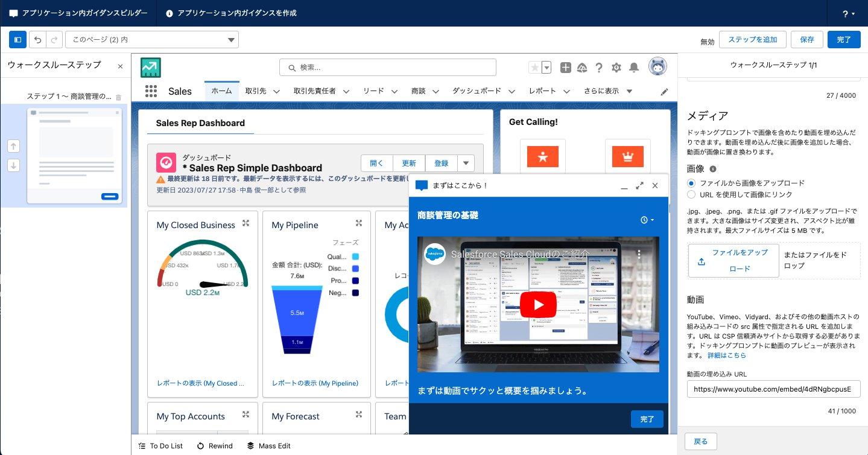The width and height of the screenshot is (868, 455).
Task: Click dashboard 登録 button
Action: (x=442, y=163)
